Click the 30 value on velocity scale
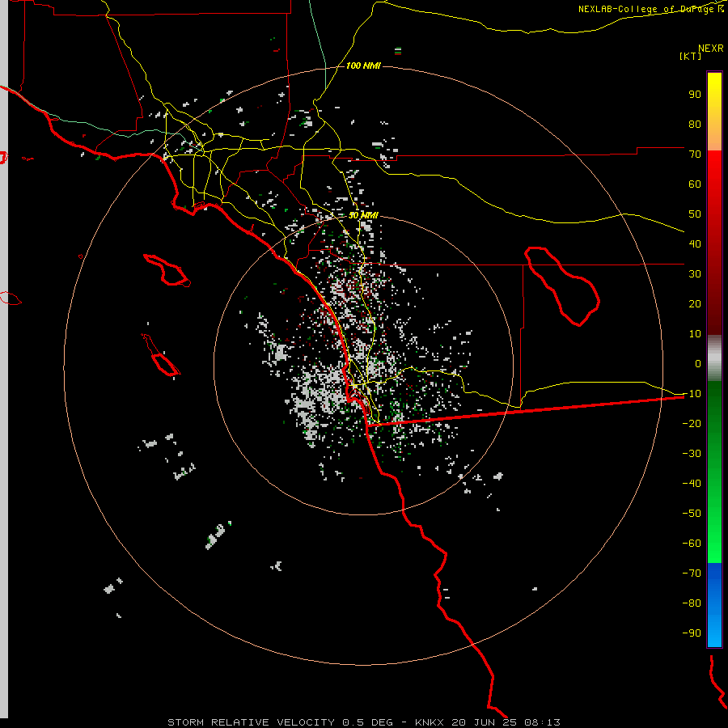Image resolution: width=728 pixels, height=728 pixels. [695, 274]
